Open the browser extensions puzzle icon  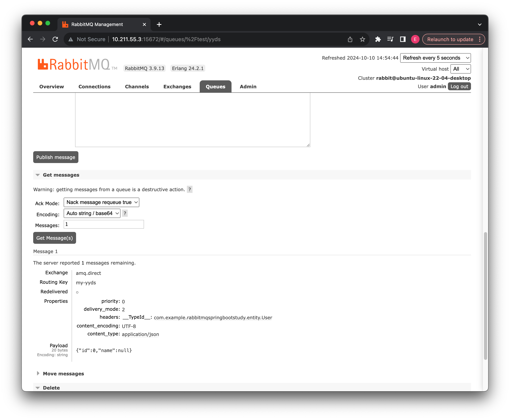(378, 39)
